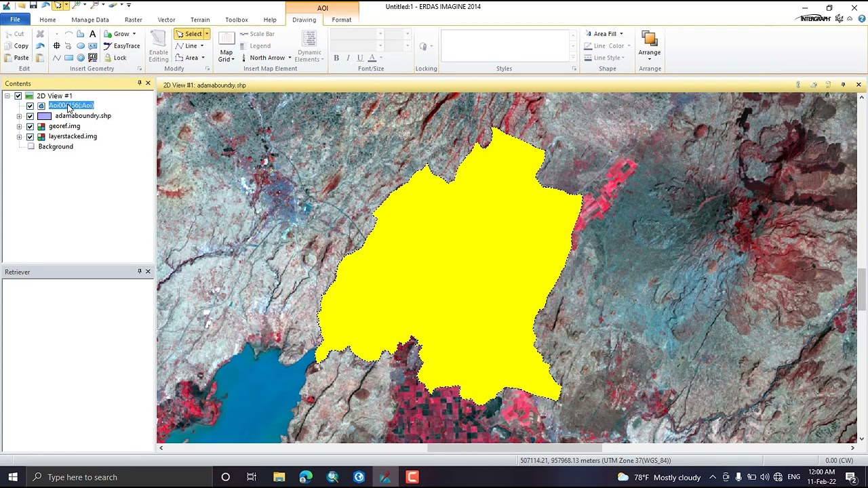
Task: Click the Paste button
Action: (x=16, y=58)
